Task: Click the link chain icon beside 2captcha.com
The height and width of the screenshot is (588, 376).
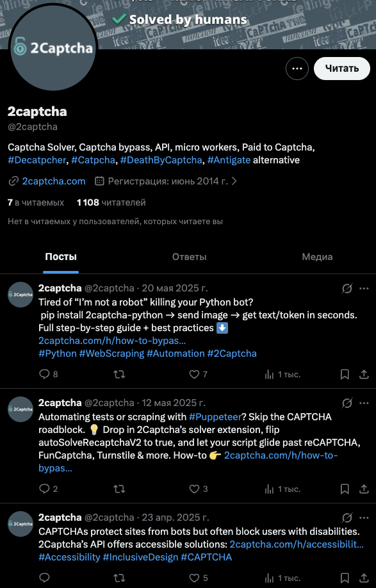Action: 14,181
